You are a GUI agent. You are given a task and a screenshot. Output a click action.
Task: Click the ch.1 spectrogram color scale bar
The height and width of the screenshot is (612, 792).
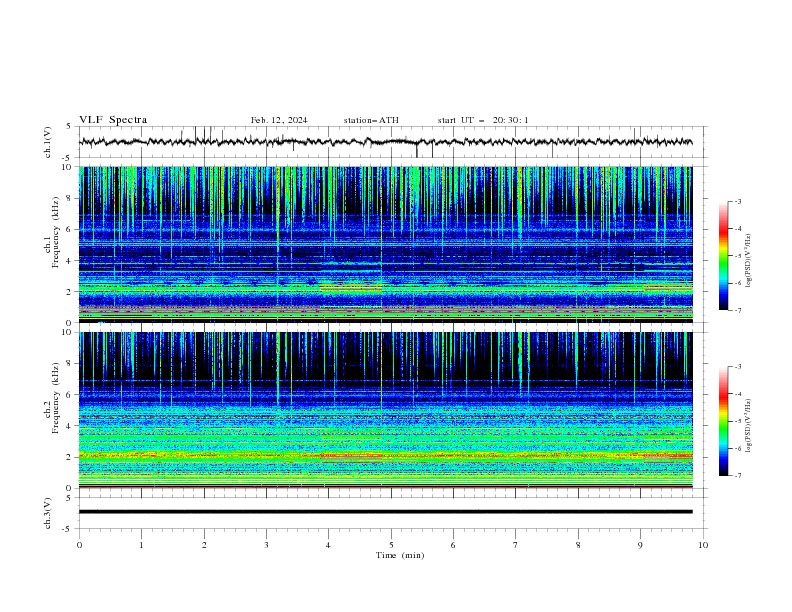pos(724,256)
